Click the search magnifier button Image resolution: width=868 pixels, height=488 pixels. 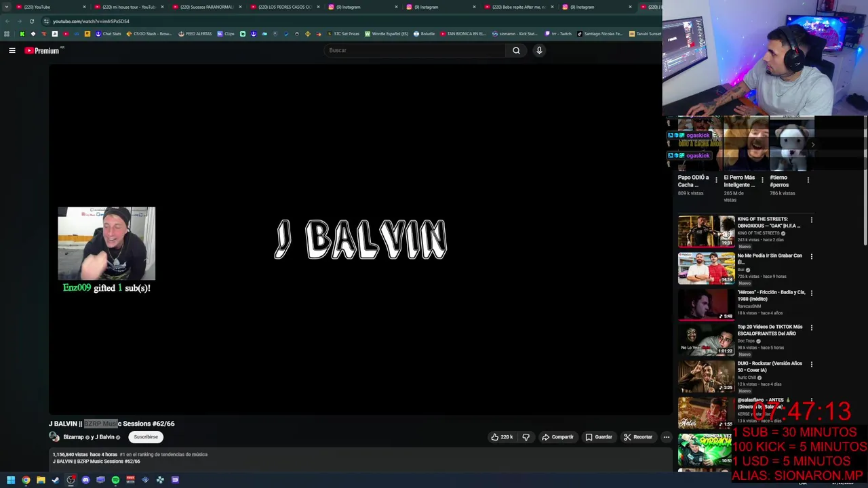point(516,50)
